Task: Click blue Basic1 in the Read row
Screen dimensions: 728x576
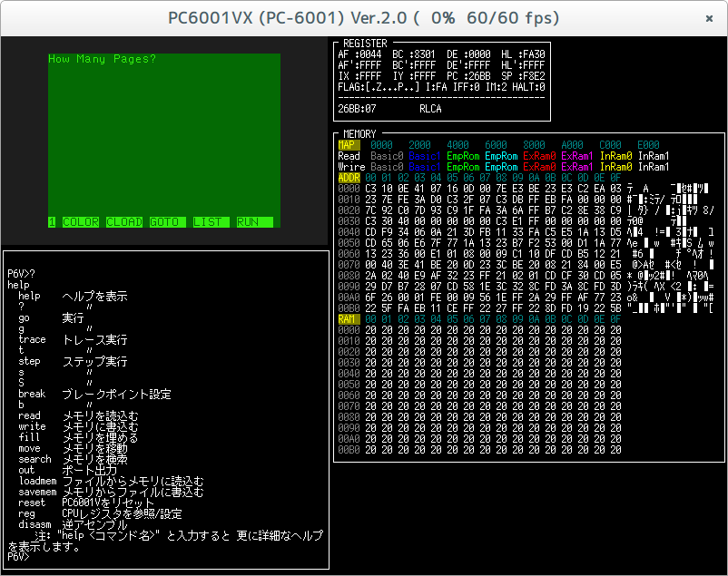Action: pyautogui.click(x=424, y=156)
